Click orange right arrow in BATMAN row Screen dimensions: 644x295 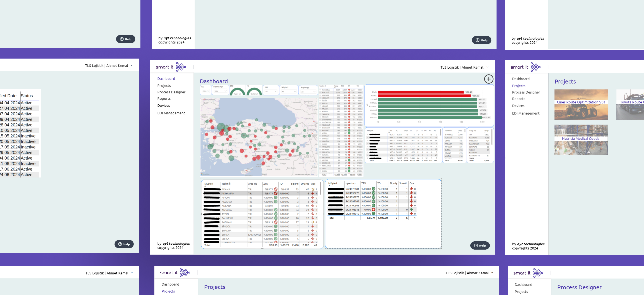click(313, 222)
